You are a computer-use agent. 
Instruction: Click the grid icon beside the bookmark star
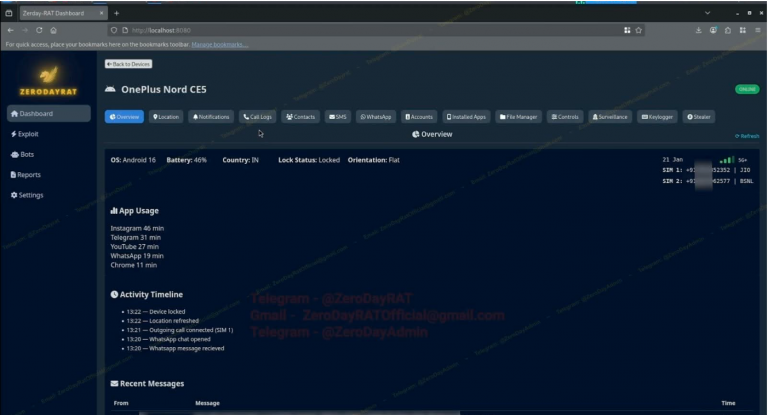(x=627, y=30)
